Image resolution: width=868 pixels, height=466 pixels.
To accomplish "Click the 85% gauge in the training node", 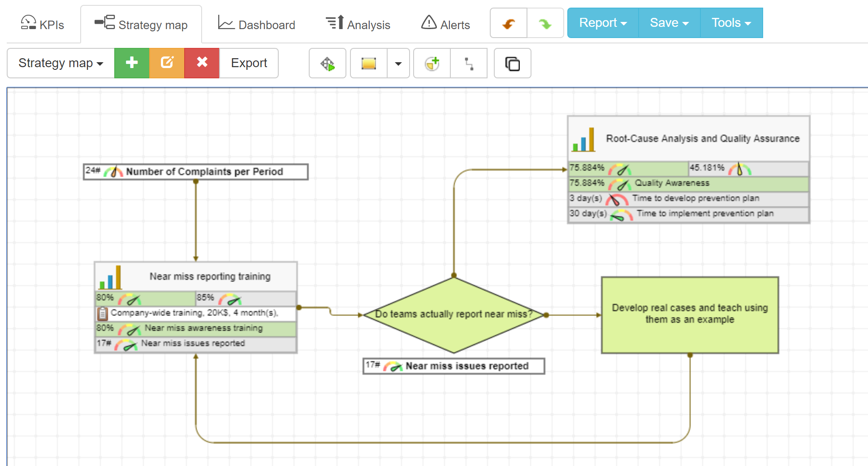I will [230, 299].
